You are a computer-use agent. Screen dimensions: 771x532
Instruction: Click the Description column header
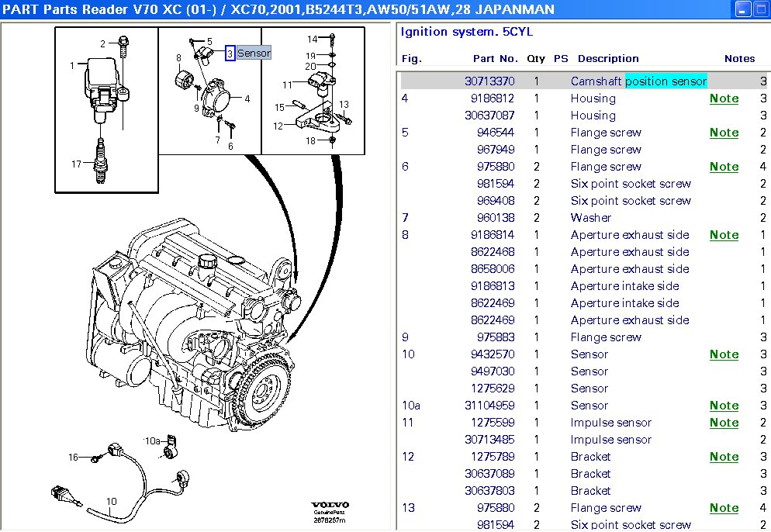click(x=608, y=59)
